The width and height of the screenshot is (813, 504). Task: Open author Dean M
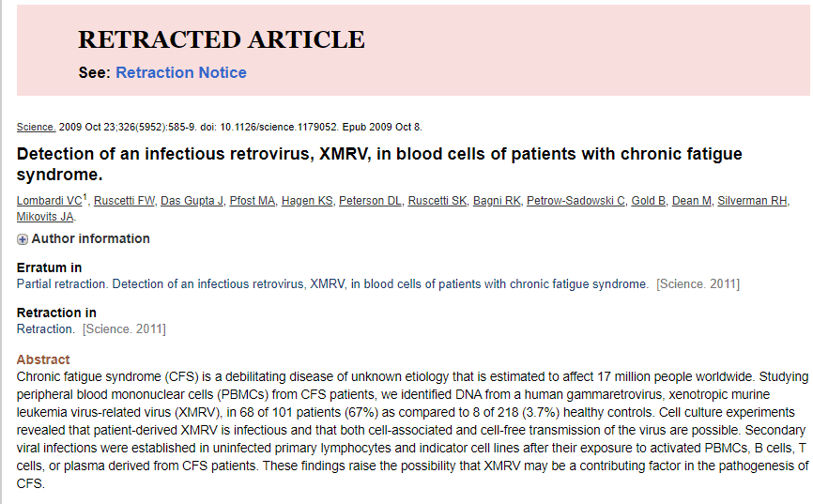[x=693, y=201]
